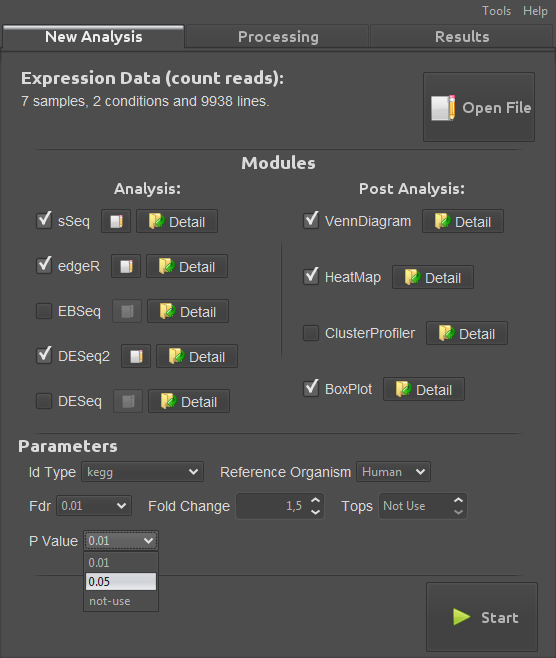Switch to the Processing tab
This screenshot has height=658, width=556.
tap(278, 37)
